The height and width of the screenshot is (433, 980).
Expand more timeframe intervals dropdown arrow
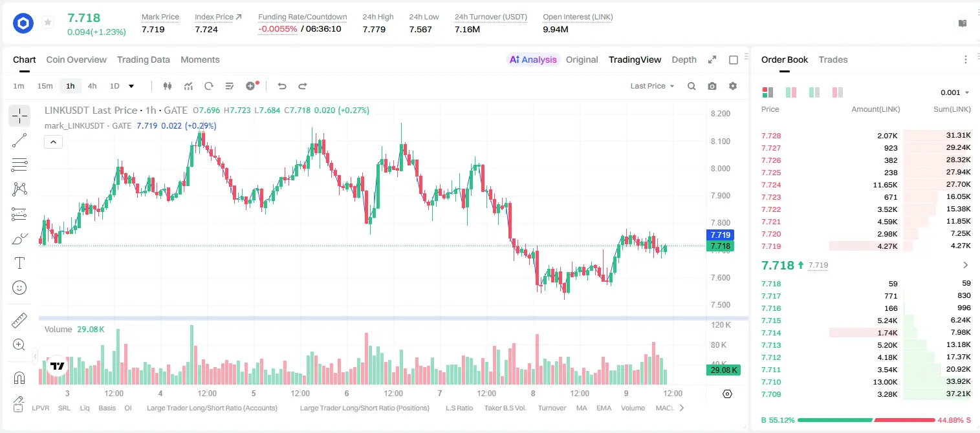coord(131,86)
